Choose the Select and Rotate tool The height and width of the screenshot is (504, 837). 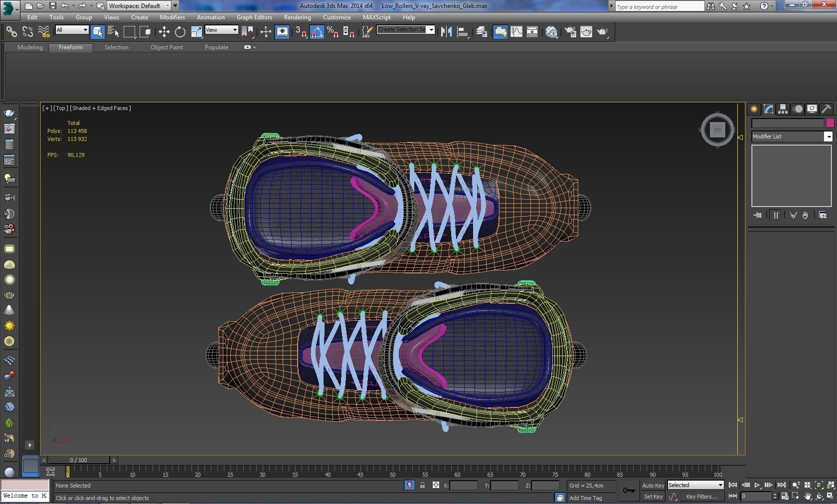180,32
